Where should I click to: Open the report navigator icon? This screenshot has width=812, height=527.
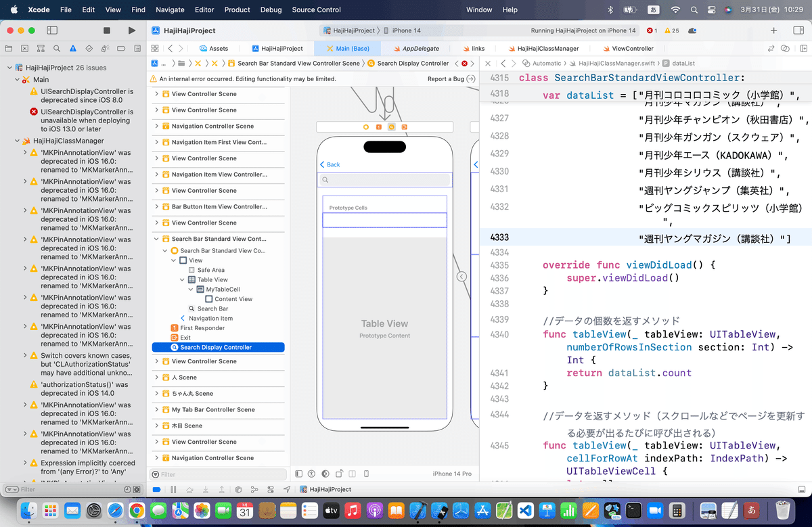pos(138,49)
